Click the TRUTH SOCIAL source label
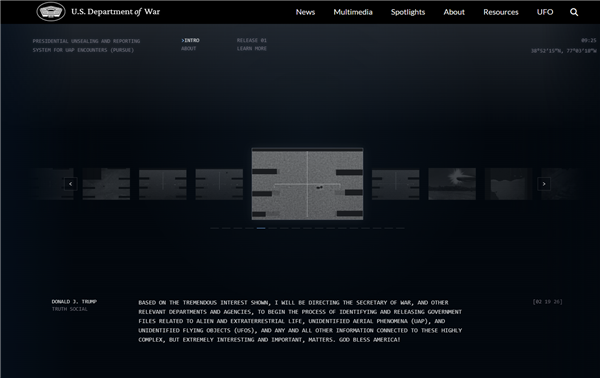600x378 pixels. [70, 309]
